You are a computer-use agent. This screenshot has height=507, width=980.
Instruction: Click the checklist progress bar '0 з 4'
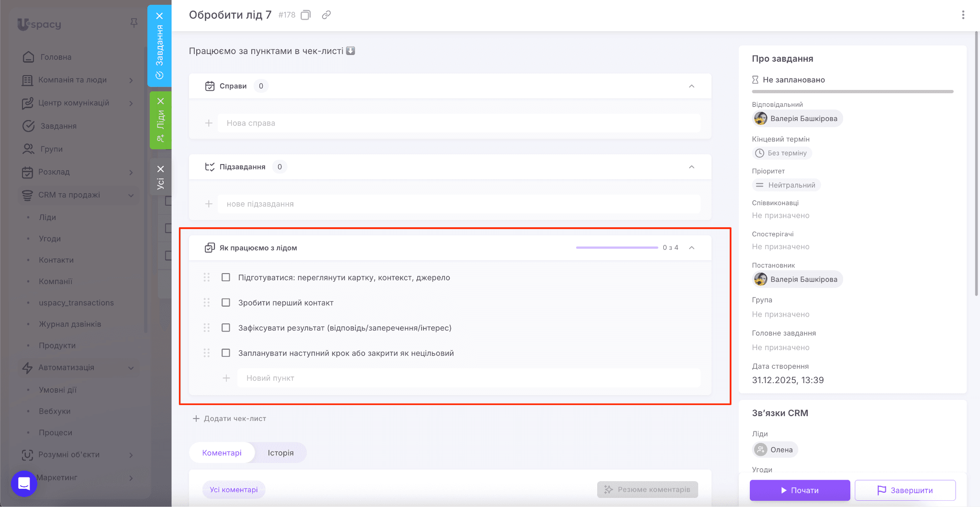pyautogui.click(x=617, y=248)
